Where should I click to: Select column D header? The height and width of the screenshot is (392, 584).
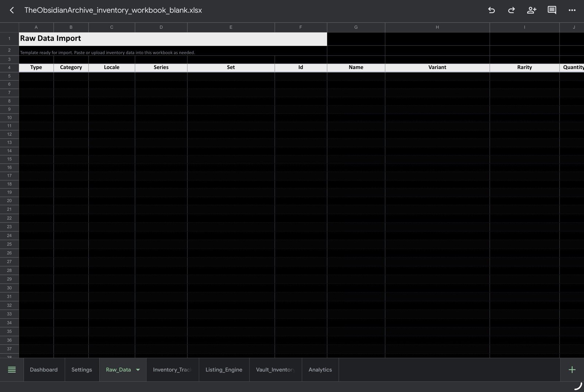161,27
